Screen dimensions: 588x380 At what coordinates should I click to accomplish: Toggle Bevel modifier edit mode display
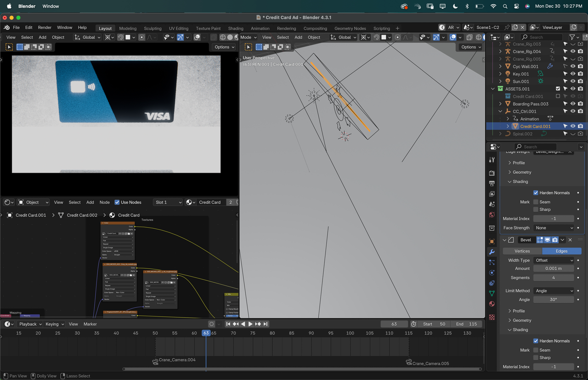tap(540, 240)
